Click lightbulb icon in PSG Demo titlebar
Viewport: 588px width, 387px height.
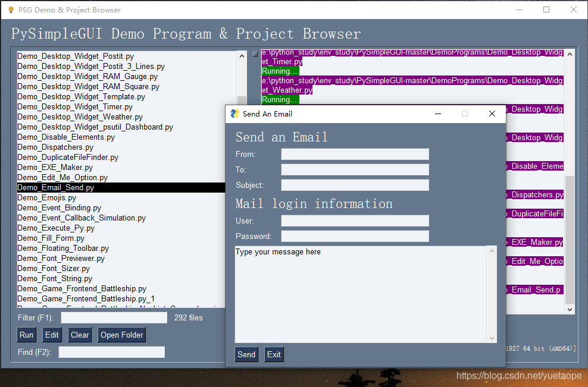(x=11, y=10)
